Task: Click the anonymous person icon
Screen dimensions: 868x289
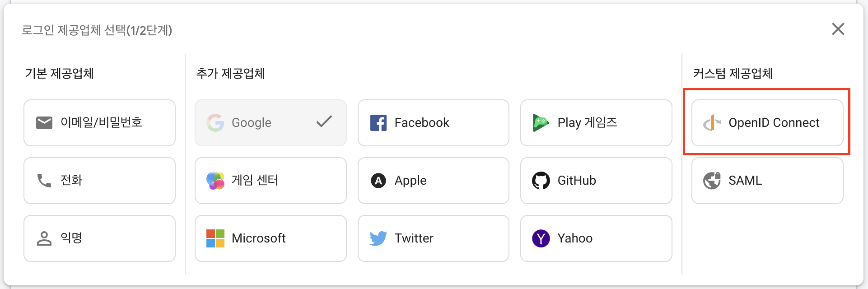Action: click(x=44, y=238)
